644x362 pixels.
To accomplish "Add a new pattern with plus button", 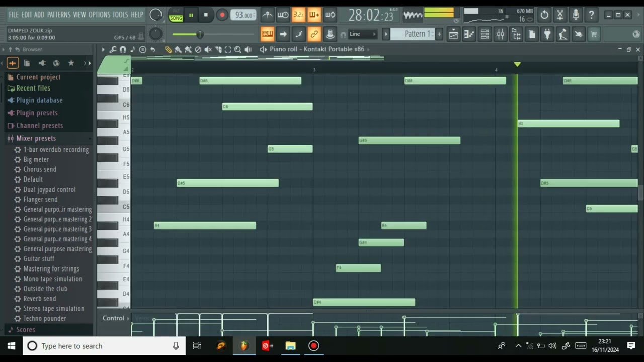I will (x=439, y=34).
